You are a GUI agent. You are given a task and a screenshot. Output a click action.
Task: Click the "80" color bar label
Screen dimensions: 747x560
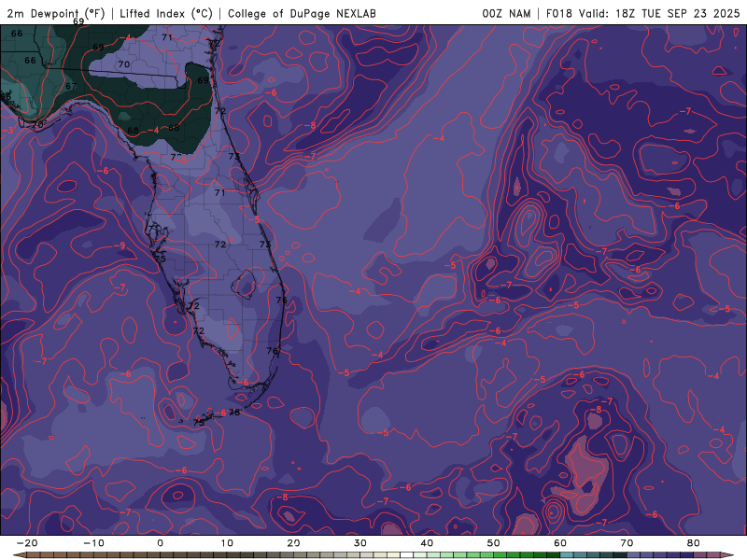[x=694, y=543]
